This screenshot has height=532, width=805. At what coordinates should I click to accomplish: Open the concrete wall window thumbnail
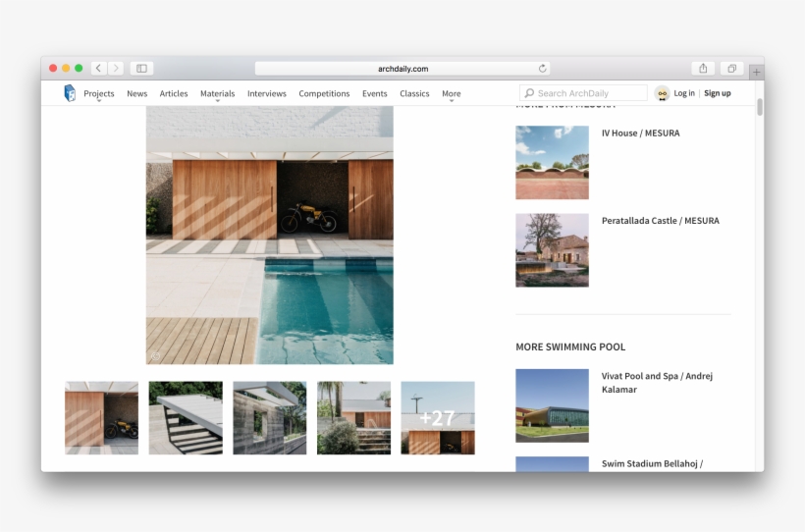click(270, 417)
